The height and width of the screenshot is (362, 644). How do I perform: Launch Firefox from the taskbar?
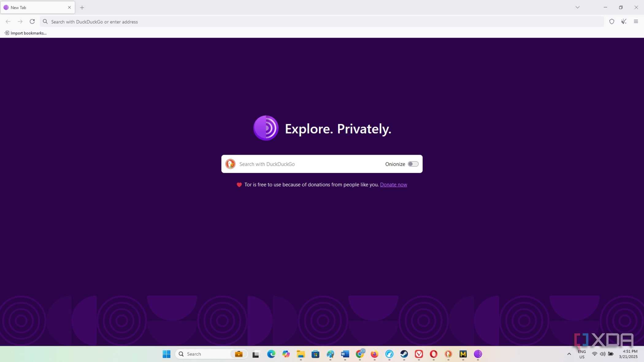point(374,354)
